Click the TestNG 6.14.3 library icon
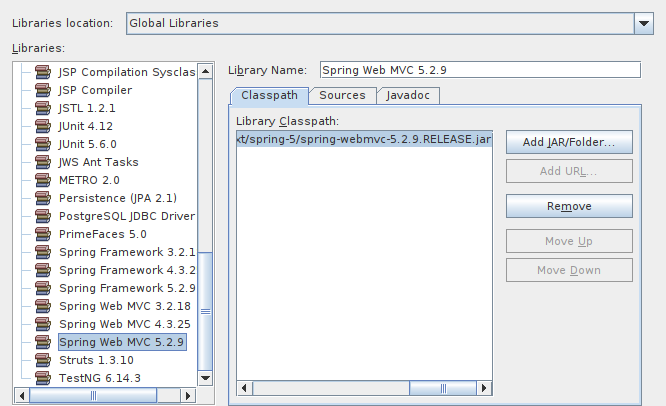 43,378
